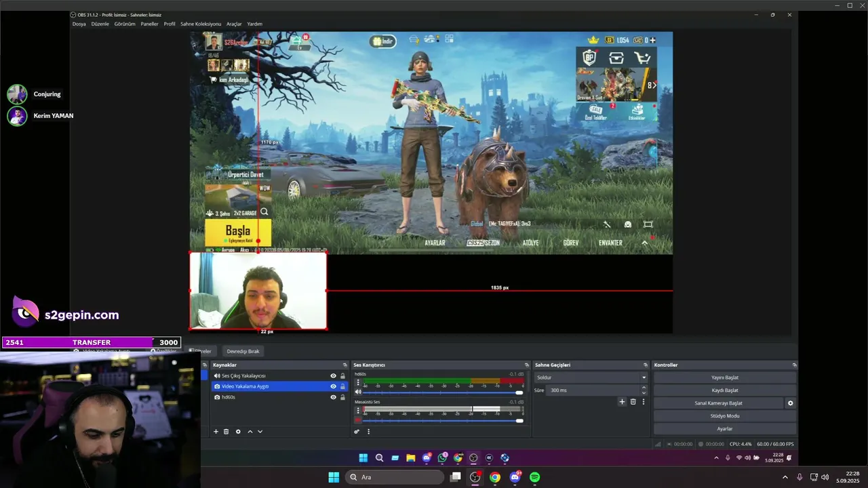
Task: Open the Düzenle menu
Action: [100, 24]
